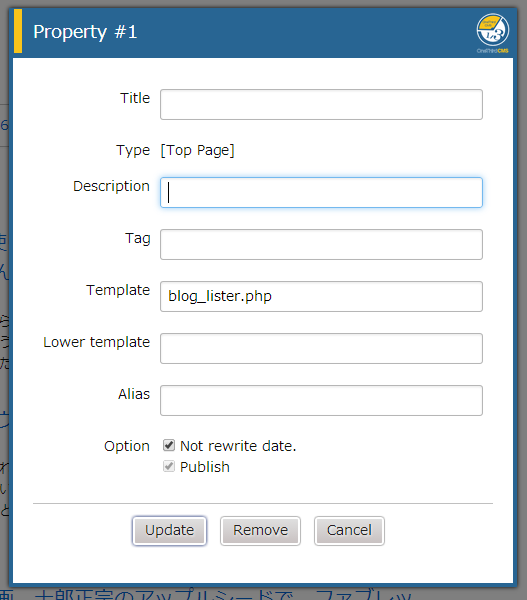Click the Template field containing blog_lister.php
527x600 pixels.
click(x=321, y=297)
